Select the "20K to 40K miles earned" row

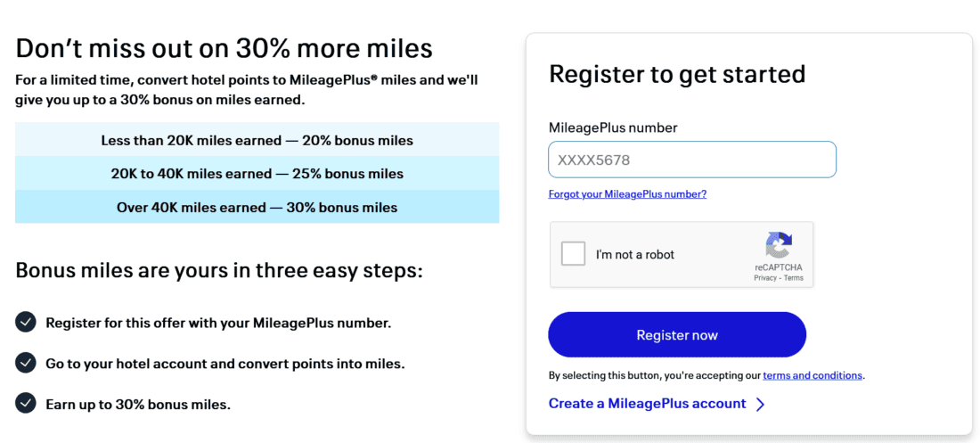257,174
